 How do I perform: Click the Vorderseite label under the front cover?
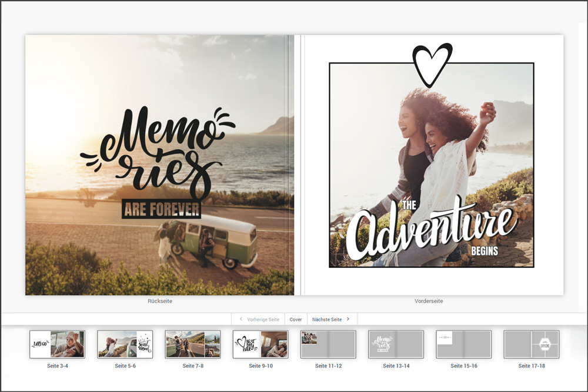(429, 301)
